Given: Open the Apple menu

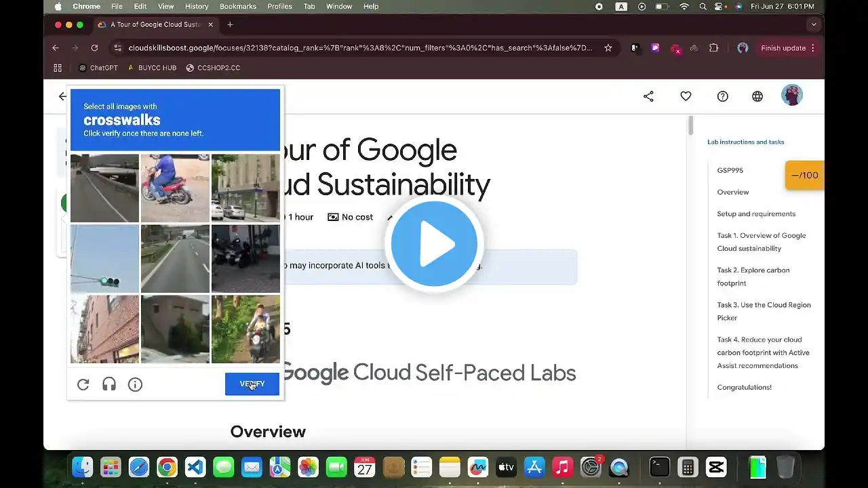Looking at the screenshot, I should (x=58, y=6).
